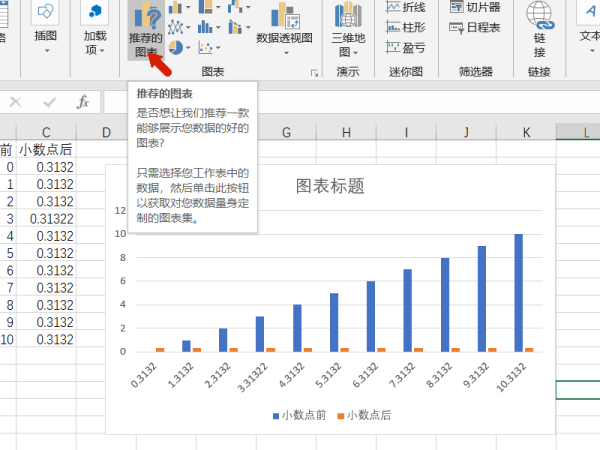
Task: Expand hierarchy chart dropdown arrow
Action: (218, 7)
